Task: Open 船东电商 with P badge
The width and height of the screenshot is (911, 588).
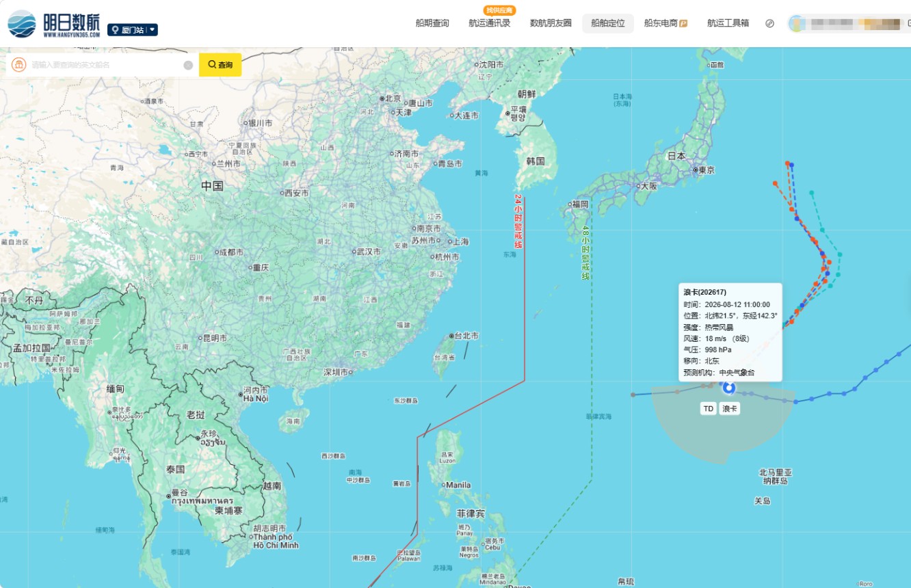Action: click(x=665, y=23)
